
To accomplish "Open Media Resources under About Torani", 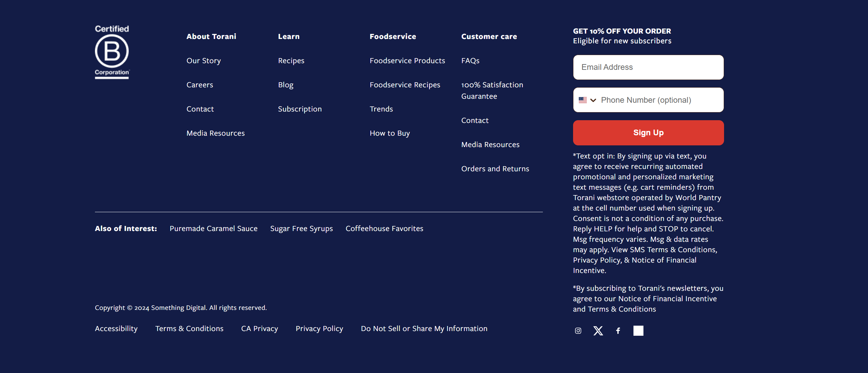I will point(215,133).
